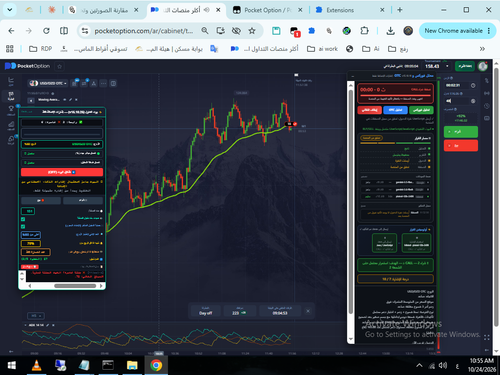Open Chrome profile avatar icon

(x=408, y=31)
